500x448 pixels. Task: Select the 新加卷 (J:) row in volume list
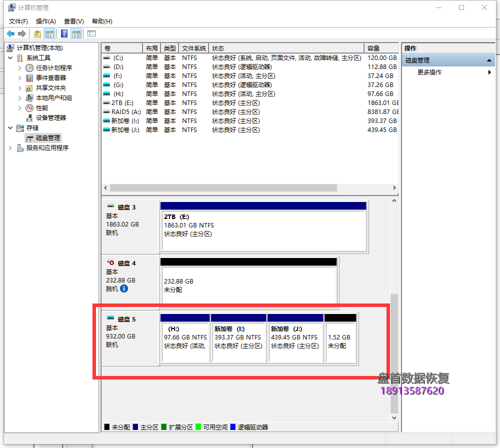coord(250,130)
